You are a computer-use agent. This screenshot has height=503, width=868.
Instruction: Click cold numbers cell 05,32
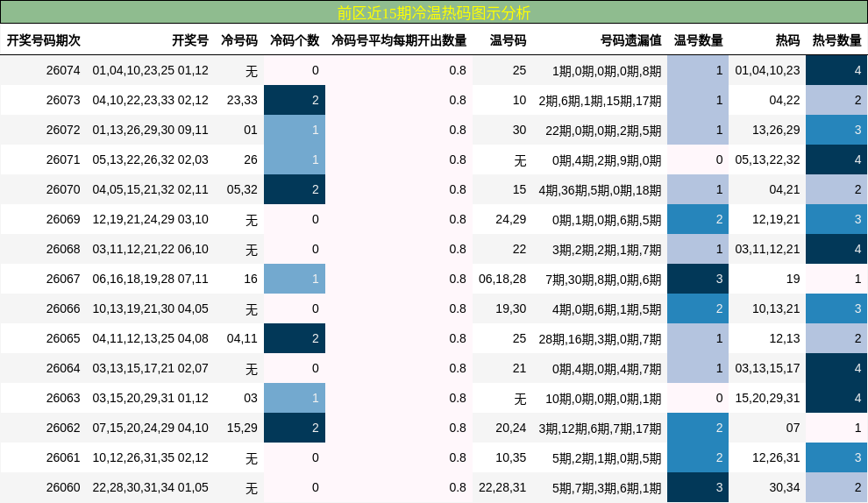242,190
